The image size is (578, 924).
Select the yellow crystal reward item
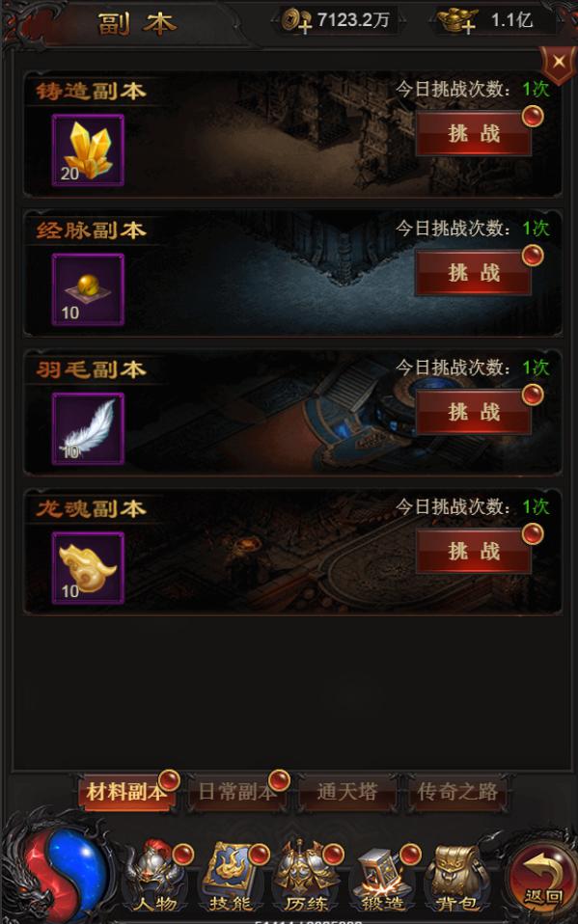click(88, 150)
